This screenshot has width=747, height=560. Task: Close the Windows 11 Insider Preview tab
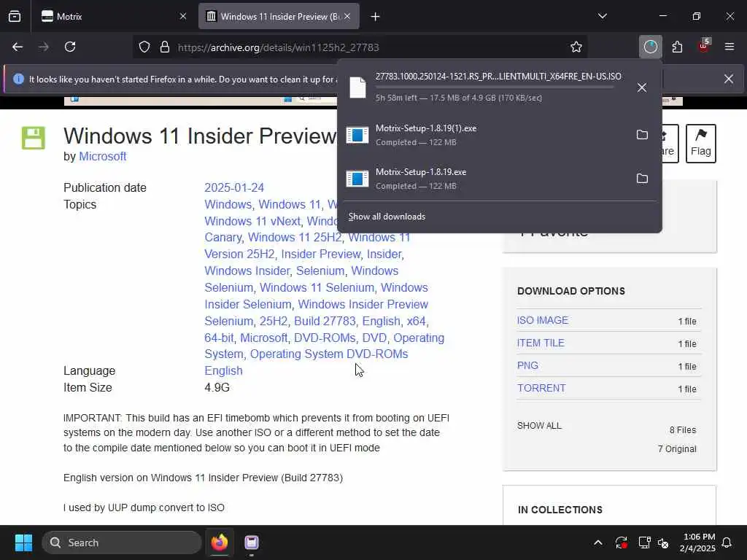(347, 17)
